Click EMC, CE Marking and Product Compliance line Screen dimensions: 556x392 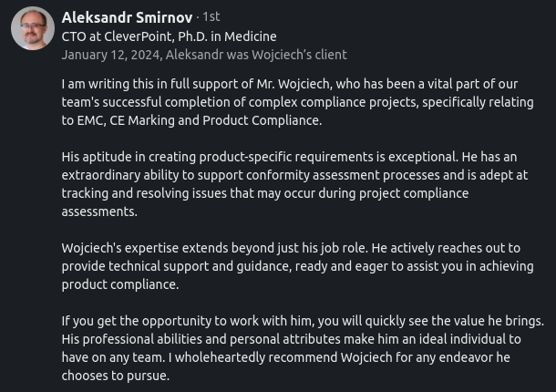click(191, 120)
